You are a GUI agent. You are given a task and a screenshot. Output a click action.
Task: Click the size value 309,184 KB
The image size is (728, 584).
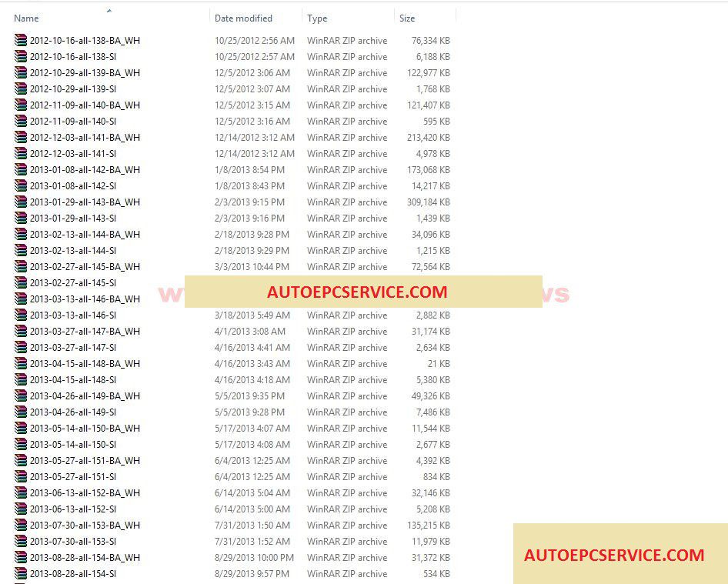click(429, 202)
